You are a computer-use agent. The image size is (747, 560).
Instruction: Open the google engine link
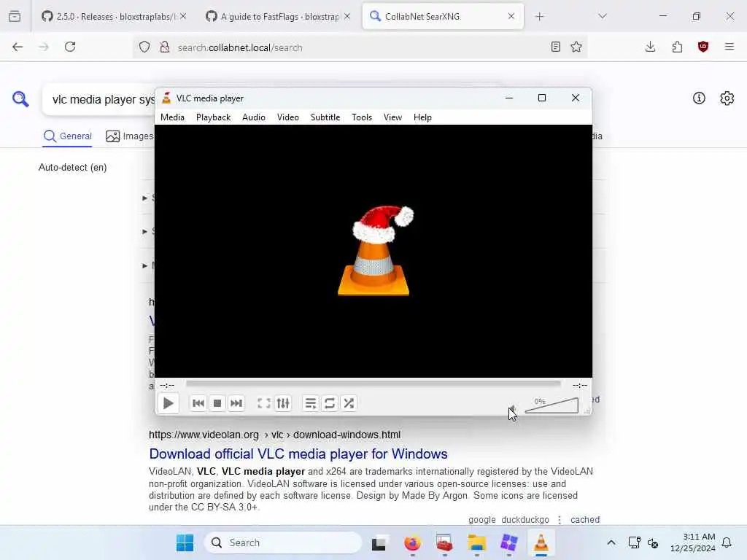(x=481, y=519)
